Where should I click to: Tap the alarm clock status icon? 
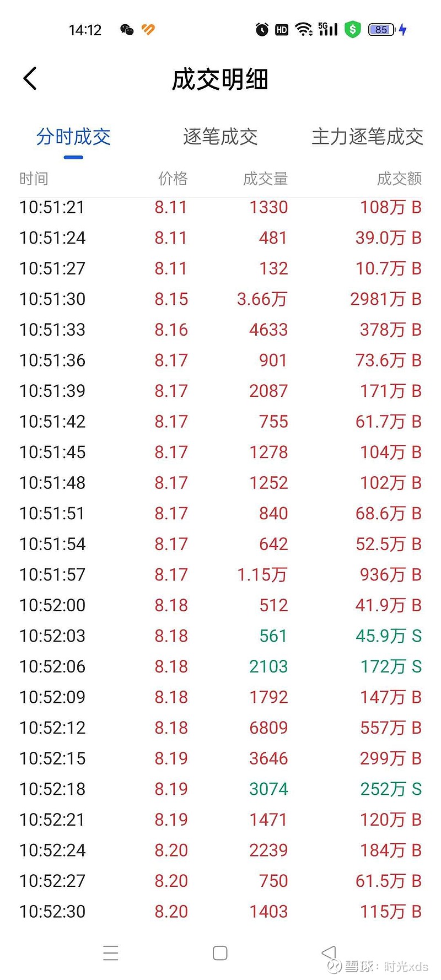coord(262,30)
